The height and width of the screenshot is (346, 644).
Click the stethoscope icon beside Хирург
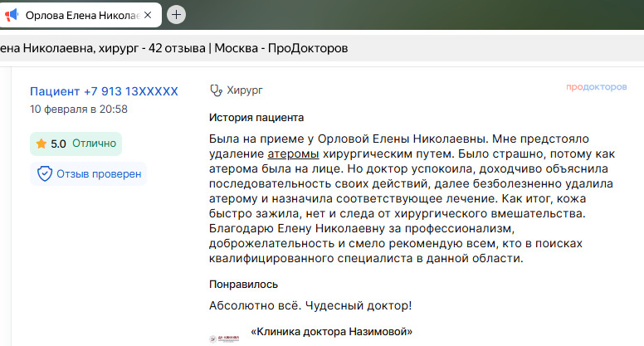point(216,90)
